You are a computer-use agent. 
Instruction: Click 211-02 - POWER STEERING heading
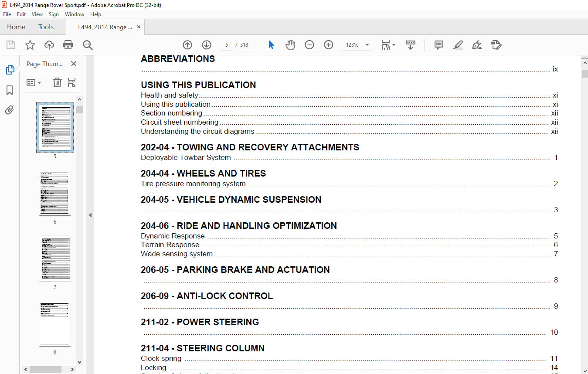(200, 322)
